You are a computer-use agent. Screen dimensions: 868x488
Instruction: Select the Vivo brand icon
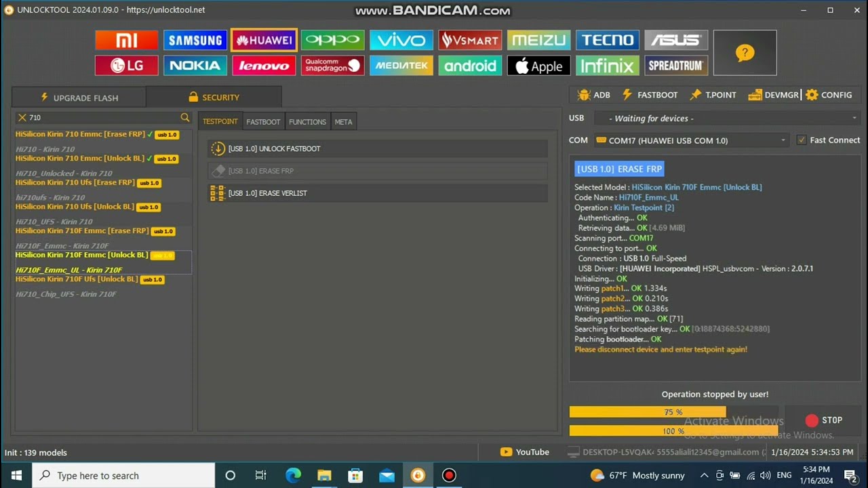click(x=401, y=40)
